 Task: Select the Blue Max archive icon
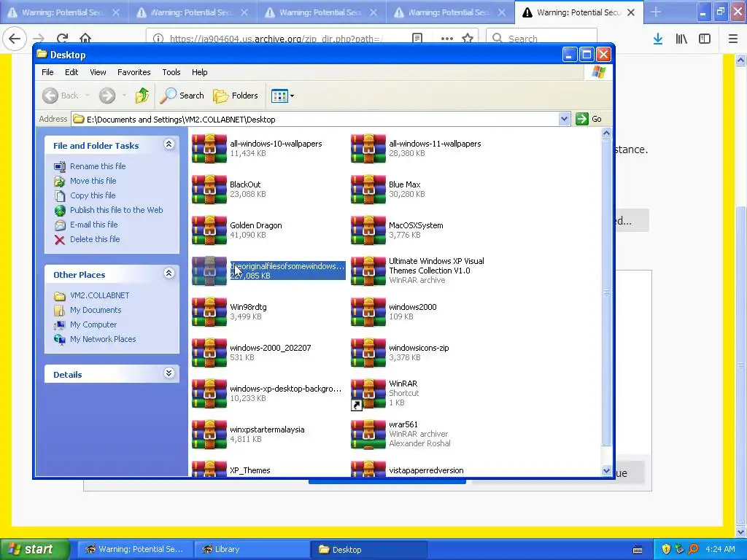pos(368,190)
